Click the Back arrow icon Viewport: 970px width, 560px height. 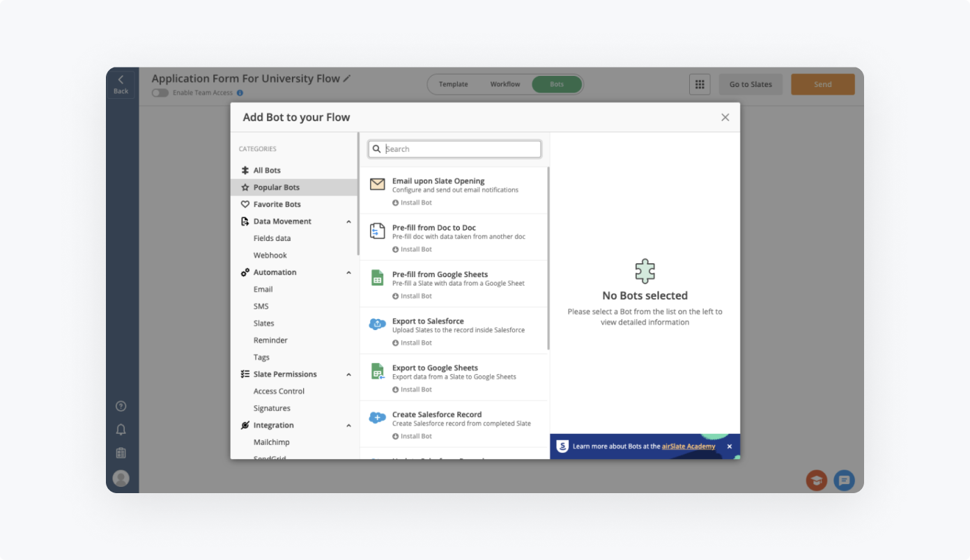(121, 80)
